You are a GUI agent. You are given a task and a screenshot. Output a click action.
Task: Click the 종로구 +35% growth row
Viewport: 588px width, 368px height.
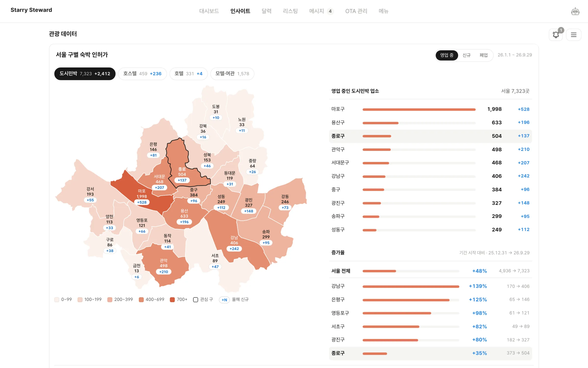pyautogui.click(x=430, y=353)
